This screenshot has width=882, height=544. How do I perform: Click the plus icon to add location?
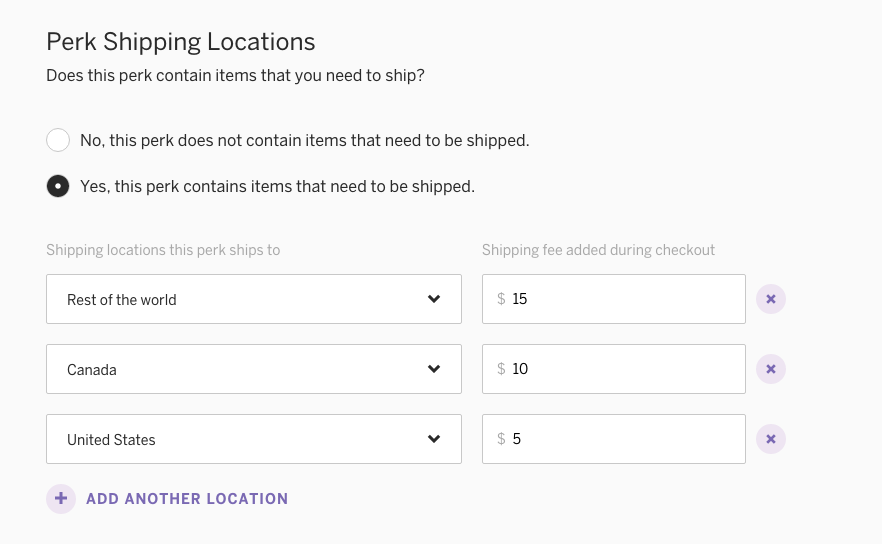click(x=61, y=498)
